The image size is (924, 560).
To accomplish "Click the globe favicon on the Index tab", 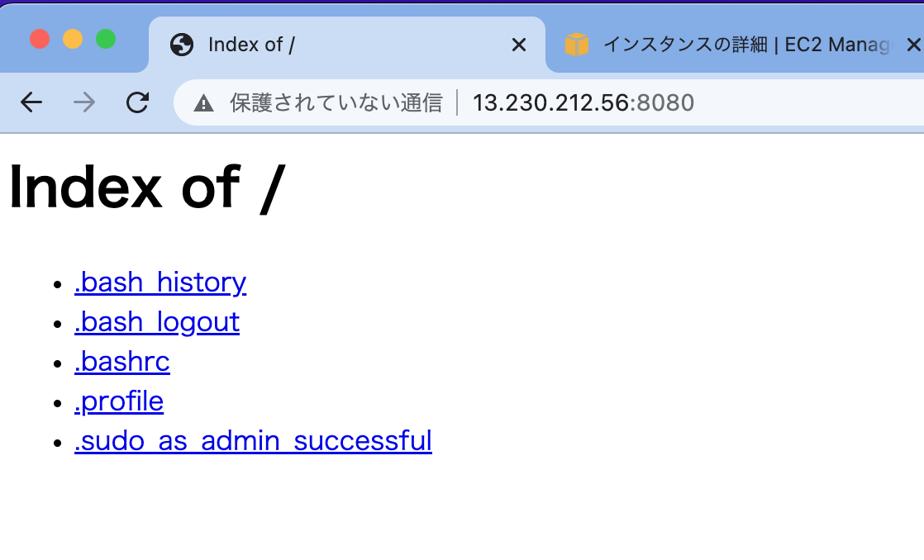I will [x=181, y=45].
